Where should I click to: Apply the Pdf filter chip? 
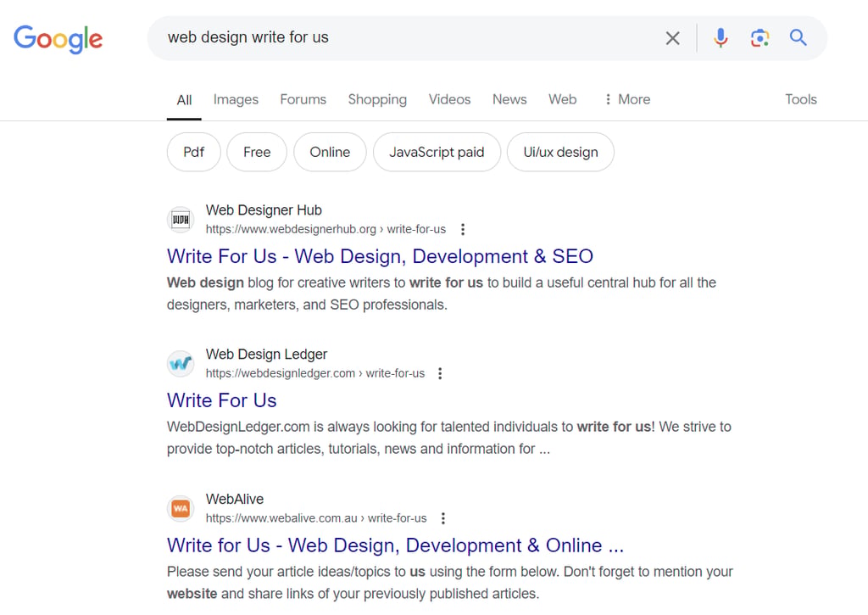194,152
